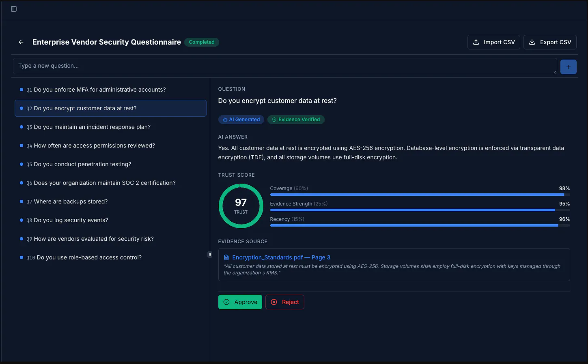
Task: Reject the AI answer
Action: [x=285, y=302]
